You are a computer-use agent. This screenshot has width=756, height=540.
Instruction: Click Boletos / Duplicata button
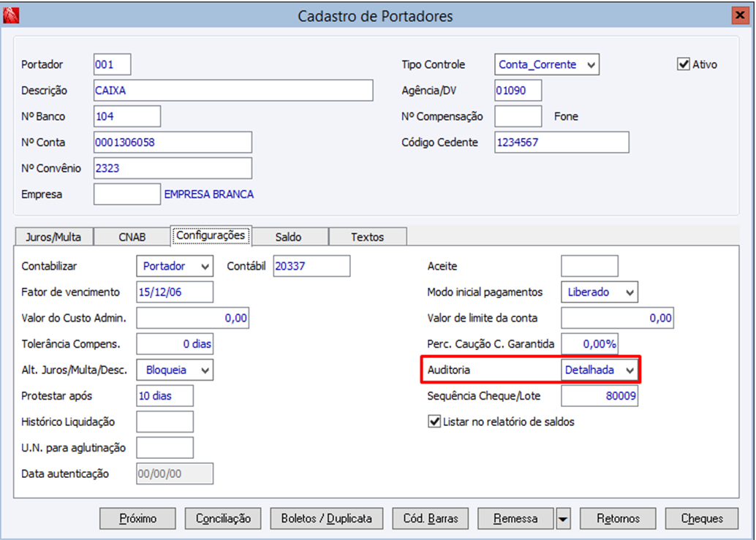[x=326, y=519]
